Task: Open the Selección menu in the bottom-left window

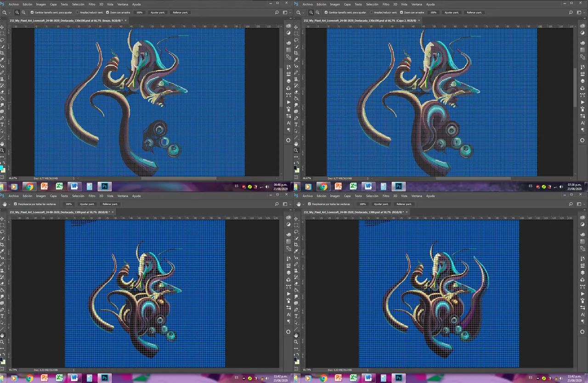Action: click(x=78, y=196)
